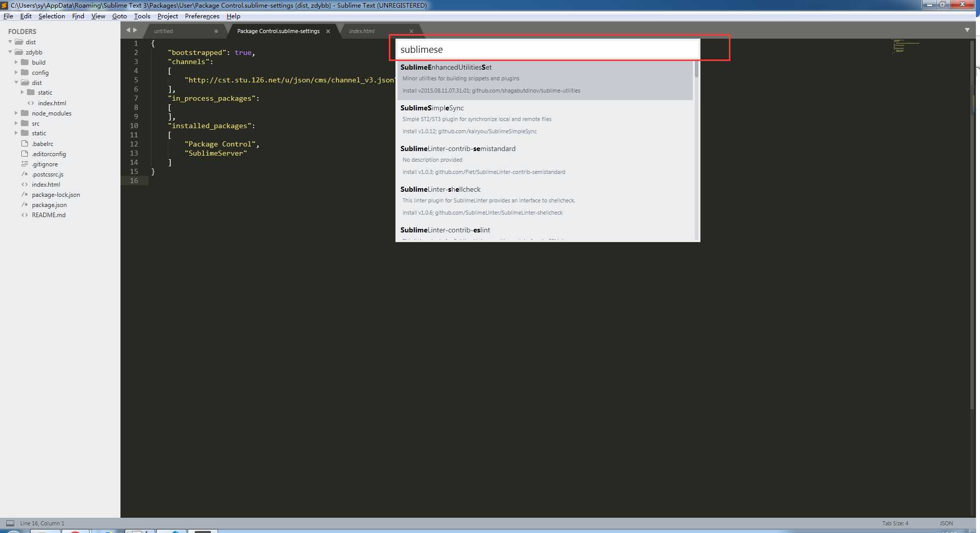The height and width of the screenshot is (533, 980).
Task: Click Line 16, Column 1 status text
Action: point(42,523)
